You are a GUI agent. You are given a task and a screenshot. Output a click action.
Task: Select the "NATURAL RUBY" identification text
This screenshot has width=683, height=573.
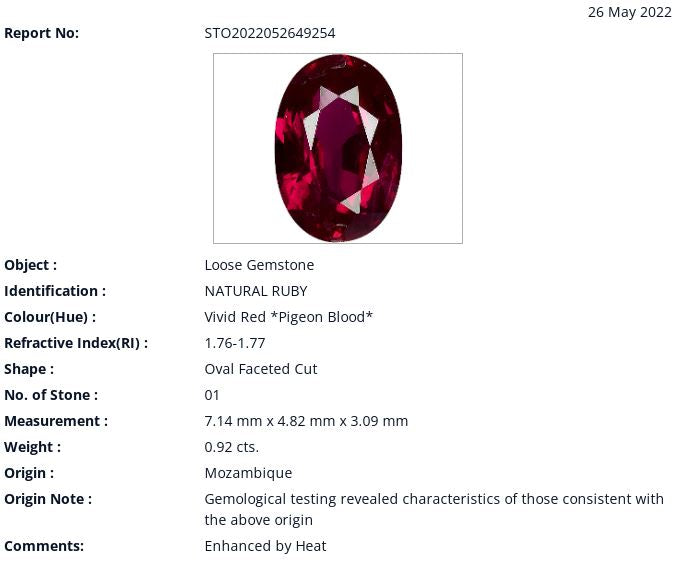[x=256, y=291]
